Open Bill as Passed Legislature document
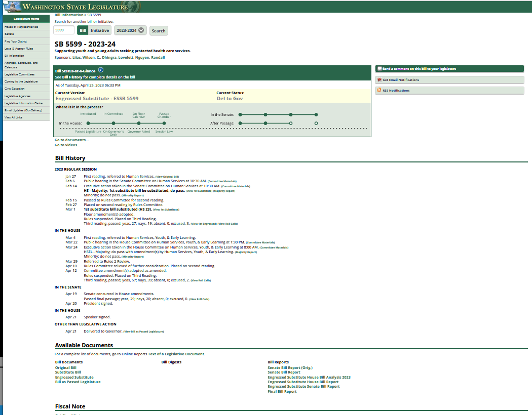Viewport: 532px width, 415px height. [x=78, y=382]
